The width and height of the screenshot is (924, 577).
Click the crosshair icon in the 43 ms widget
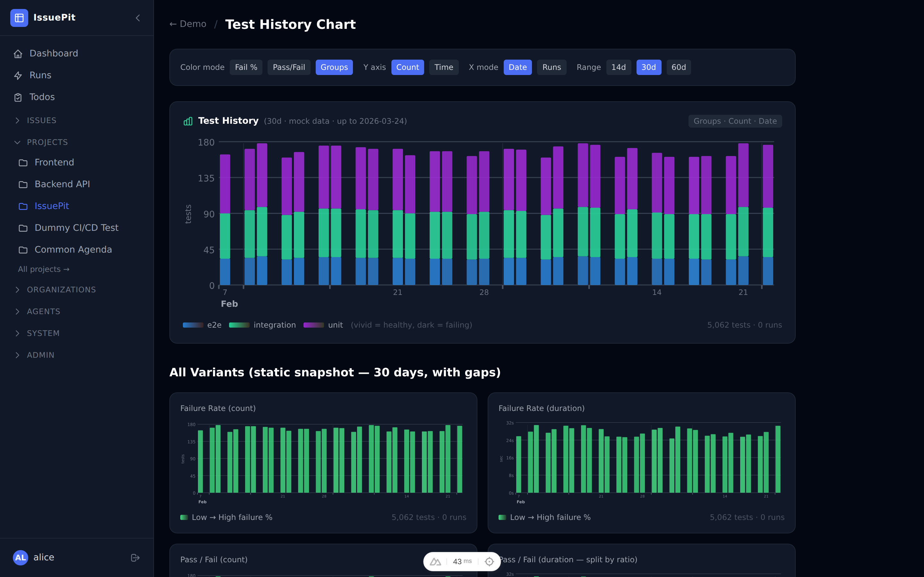(490, 561)
